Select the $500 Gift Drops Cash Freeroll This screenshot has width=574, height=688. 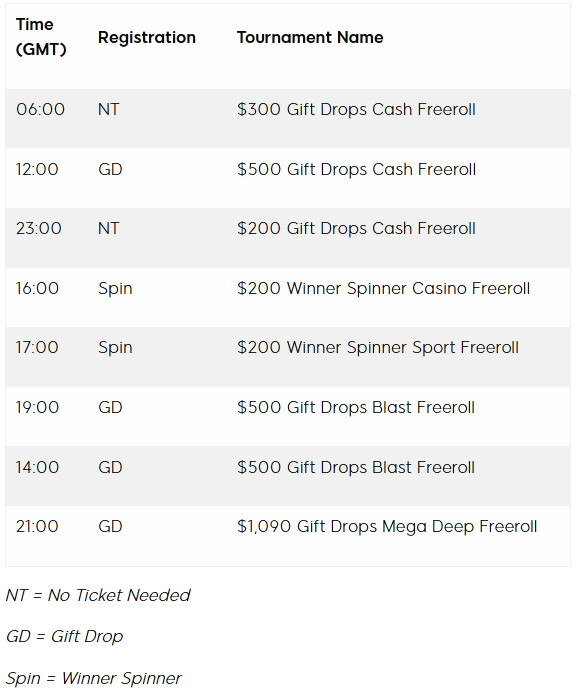[356, 169]
